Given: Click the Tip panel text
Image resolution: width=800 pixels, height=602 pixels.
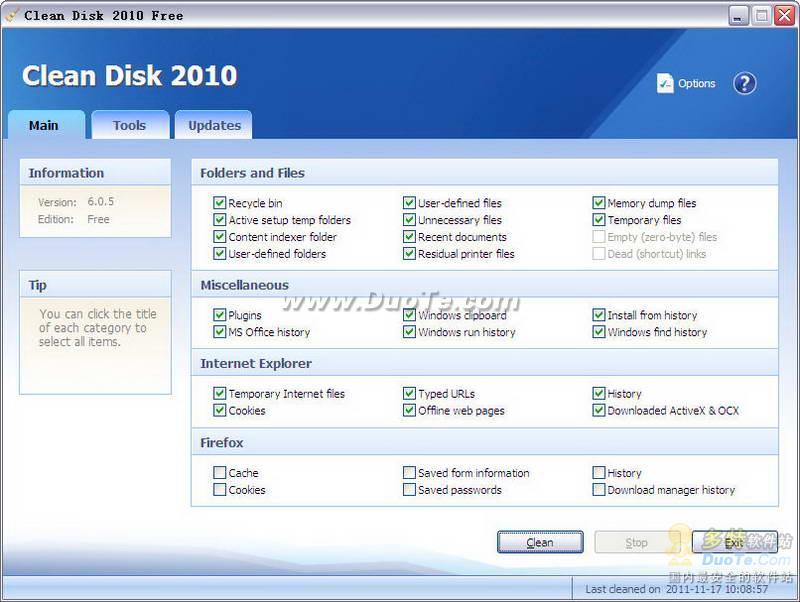Looking at the screenshot, I should 97,328.
